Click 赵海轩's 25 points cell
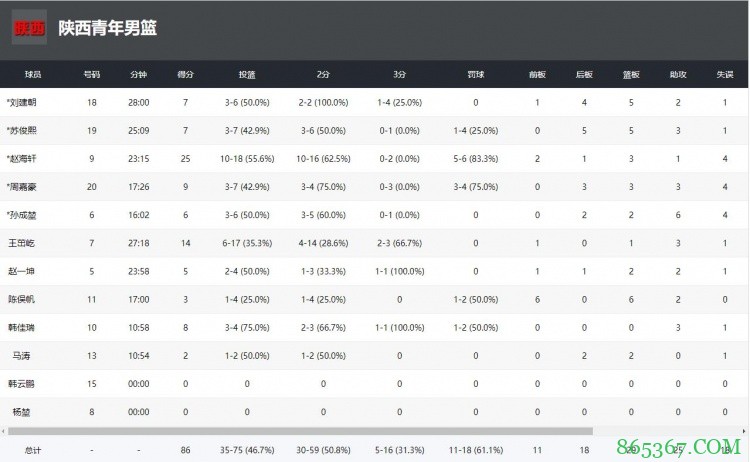The image size is (750, 462). tap(185, 158)
